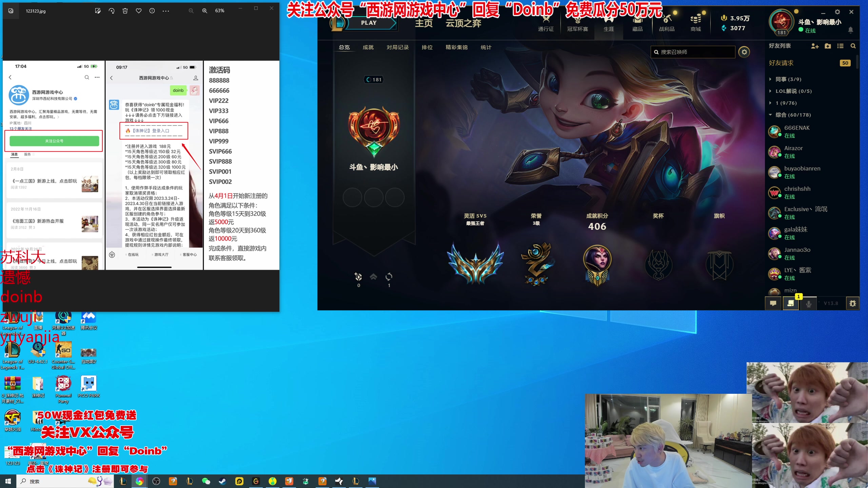Click the summoner profile icon at top right
The width and height of the screenshot is (868, 488).
point(782,22)
